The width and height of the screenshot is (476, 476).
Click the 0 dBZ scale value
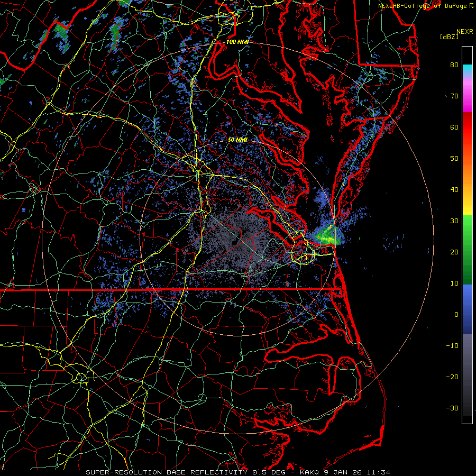pos(456,315)
